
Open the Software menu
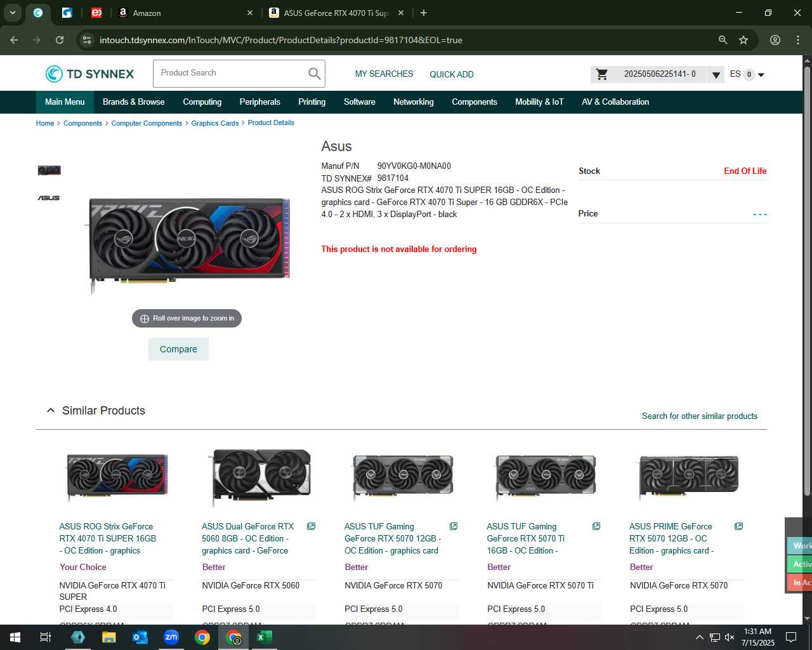[360, 102]
